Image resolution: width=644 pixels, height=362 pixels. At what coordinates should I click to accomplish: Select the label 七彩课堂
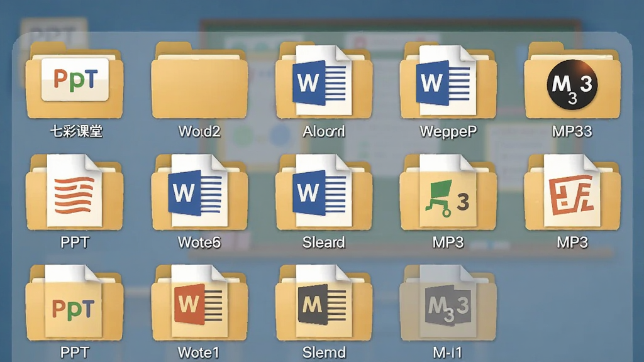tap(76, 131)
